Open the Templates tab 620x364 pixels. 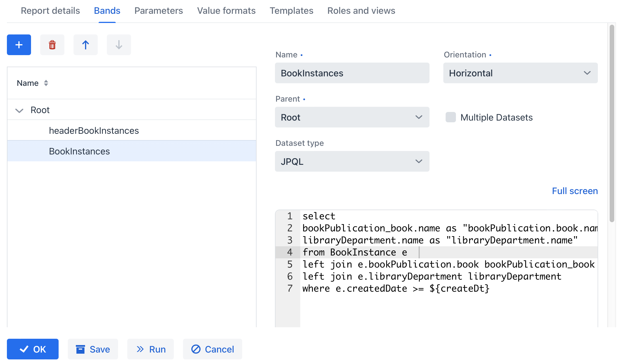click(x=291, y=11)
